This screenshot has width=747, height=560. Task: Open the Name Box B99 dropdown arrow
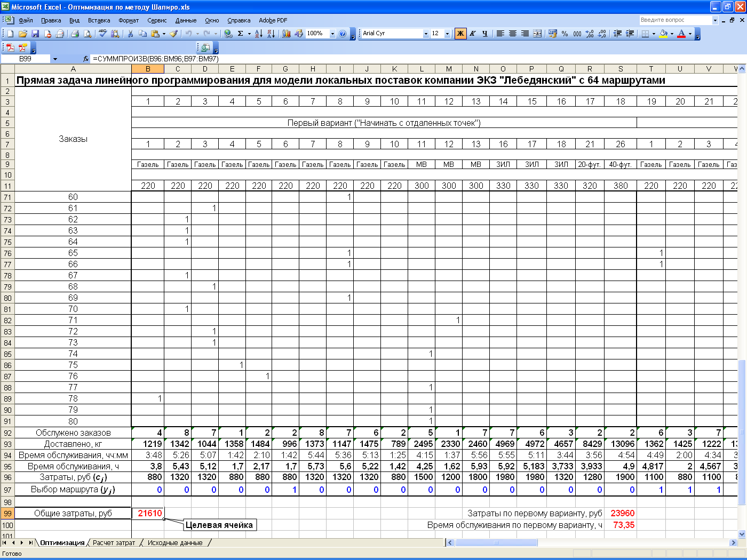pyautogui.click(x=55, y=59)
